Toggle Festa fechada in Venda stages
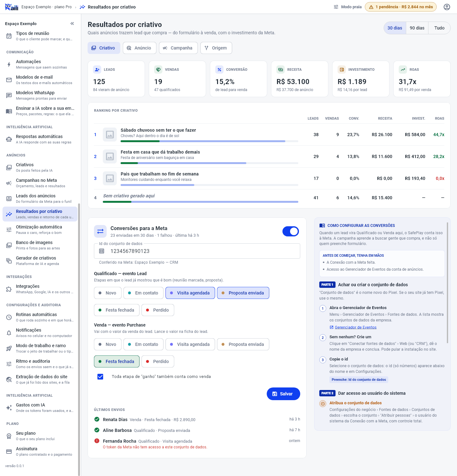Screen dimensions: 457x476 (117, 361)
